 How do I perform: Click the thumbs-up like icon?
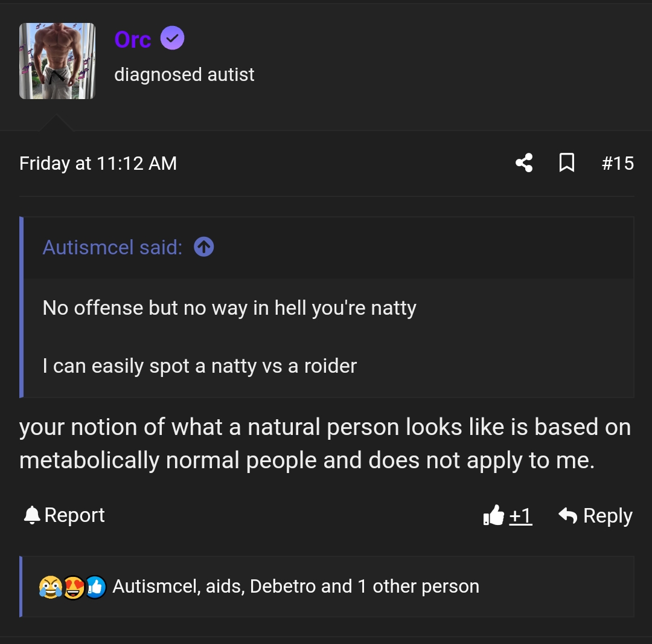click(494, 515)
